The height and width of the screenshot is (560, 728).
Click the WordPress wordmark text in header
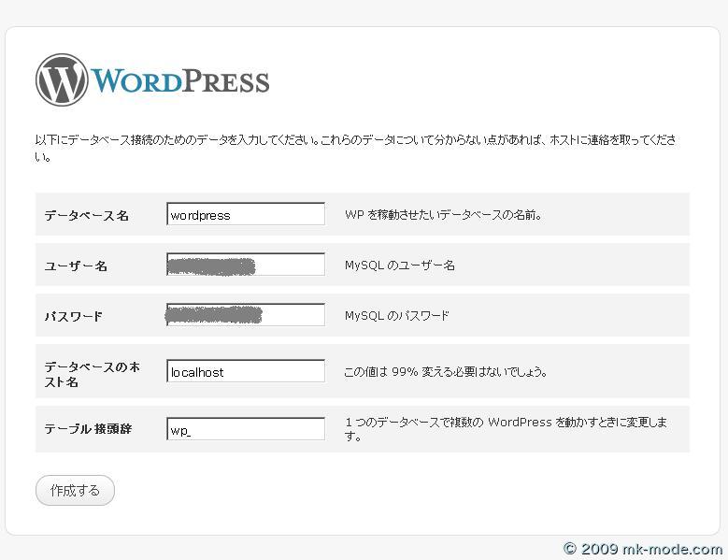pyautogui.click(x=180, y=81)
